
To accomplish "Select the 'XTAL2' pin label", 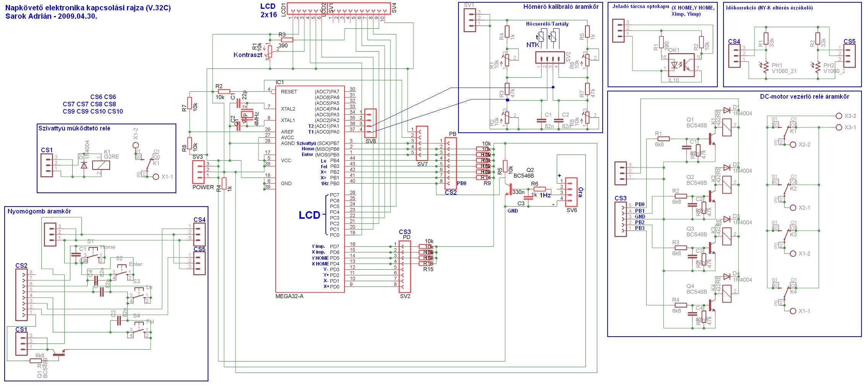I will coord(288,109).
